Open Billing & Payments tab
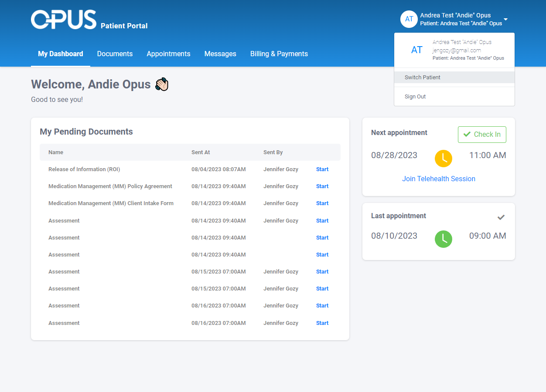This screenshot has width=546, height=392. click(279, 54)
